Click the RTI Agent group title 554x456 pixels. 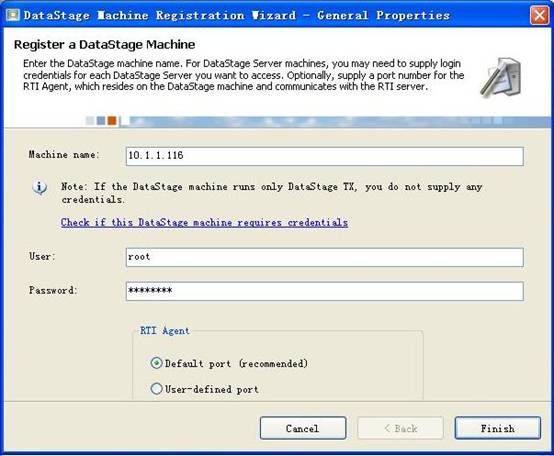pyautogui.click(x=165, y=331)
